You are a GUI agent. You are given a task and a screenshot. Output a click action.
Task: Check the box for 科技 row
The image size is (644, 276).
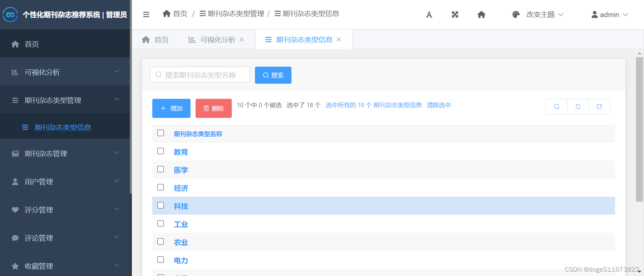click(x=161, y=205)
